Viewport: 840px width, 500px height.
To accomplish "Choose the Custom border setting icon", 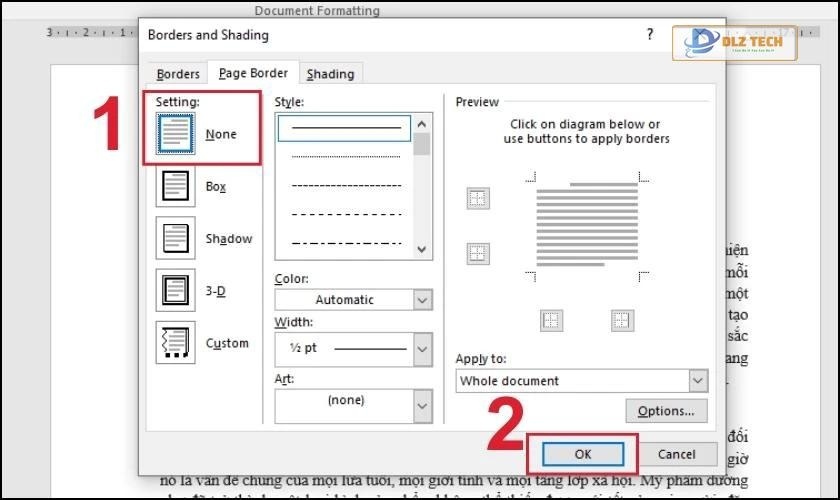I will pos(175,343).
